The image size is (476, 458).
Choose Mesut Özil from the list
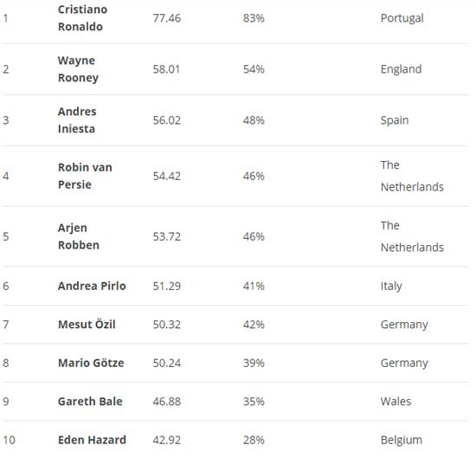87,325
